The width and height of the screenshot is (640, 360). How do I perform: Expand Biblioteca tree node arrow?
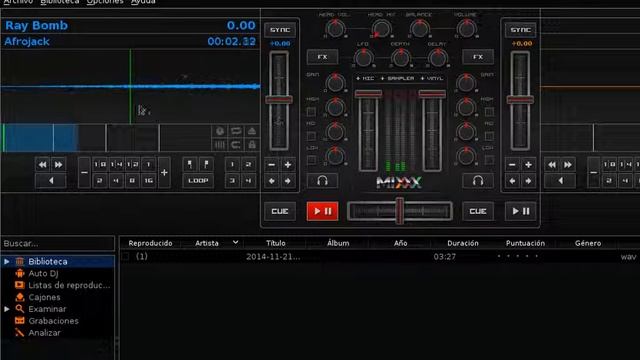[x=7, y=261]
